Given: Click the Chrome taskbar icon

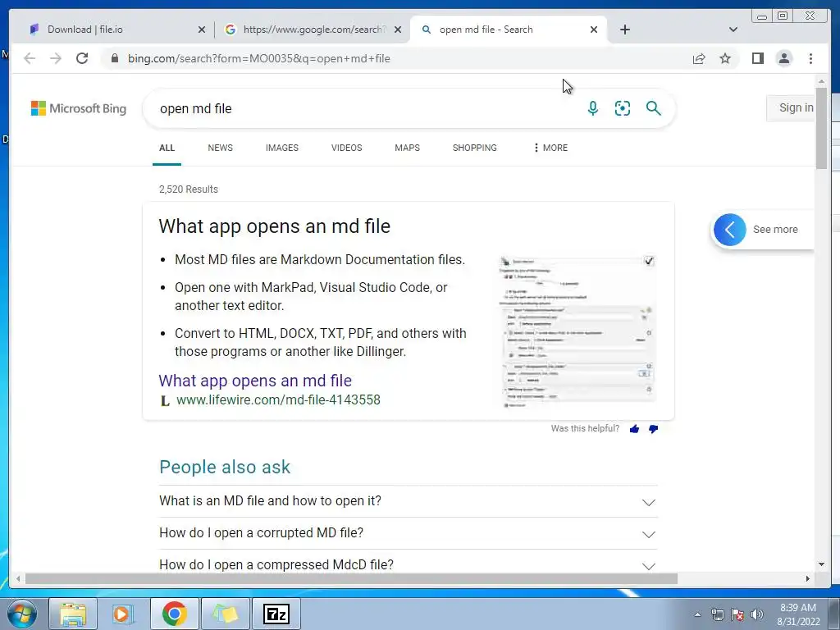Looking at the screenshot, I should click(174, 614).
